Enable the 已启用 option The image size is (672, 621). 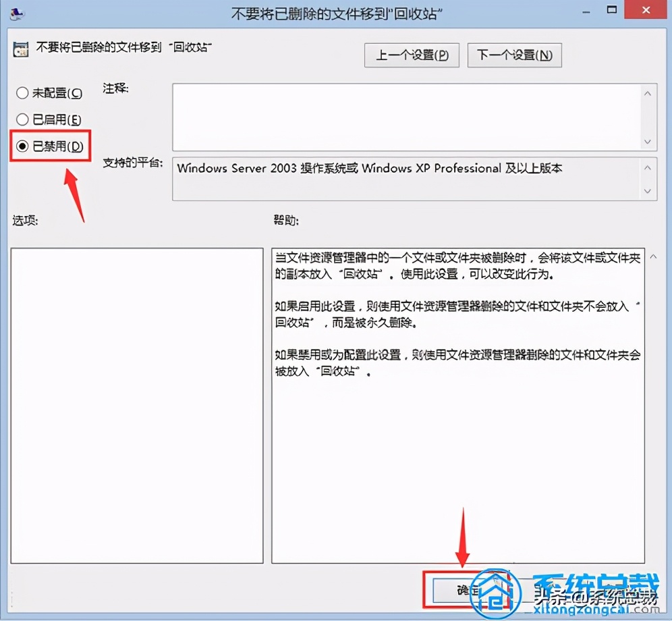(x=22, y=119)
